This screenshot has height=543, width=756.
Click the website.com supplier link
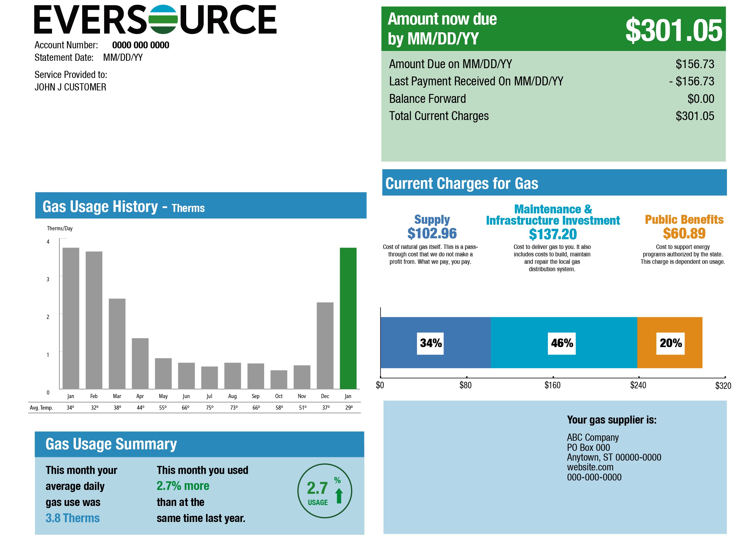click(590, 467)
